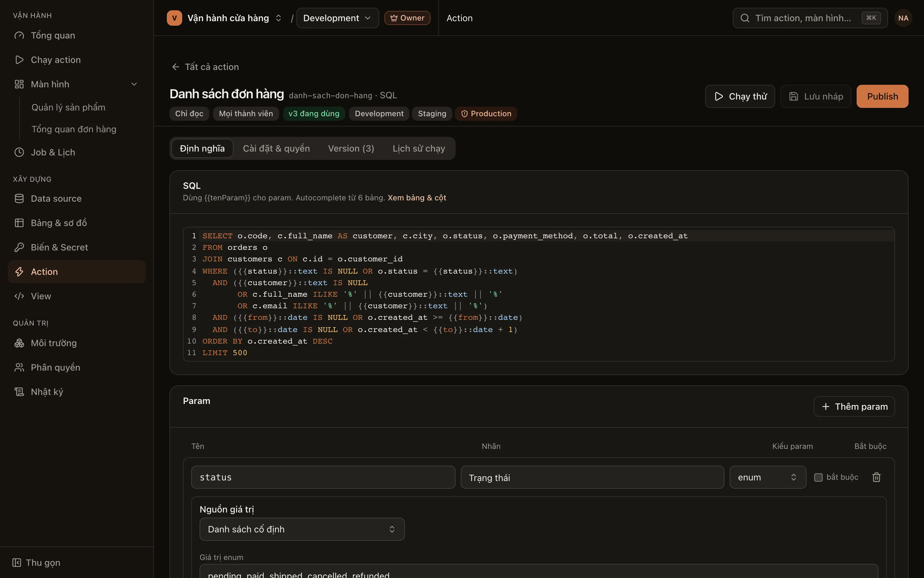Click Lưu nháp button

click(816, 96)
